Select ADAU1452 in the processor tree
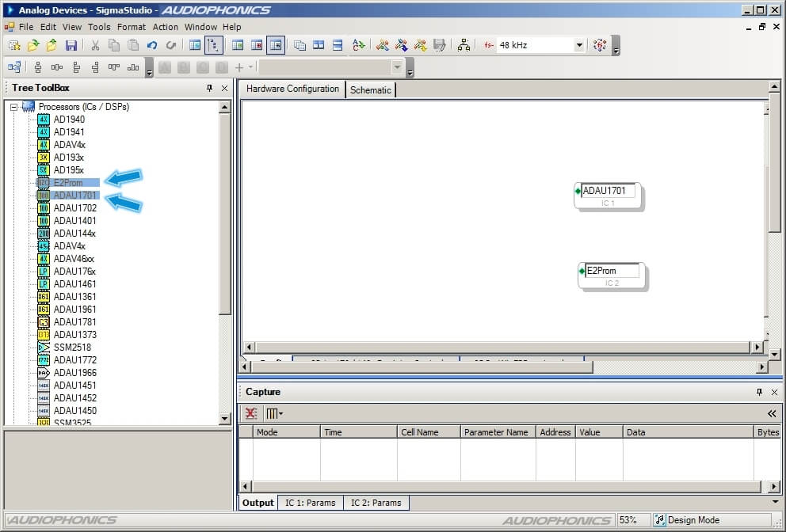This screenshot has height=532, width=786. tap(75, 397)
